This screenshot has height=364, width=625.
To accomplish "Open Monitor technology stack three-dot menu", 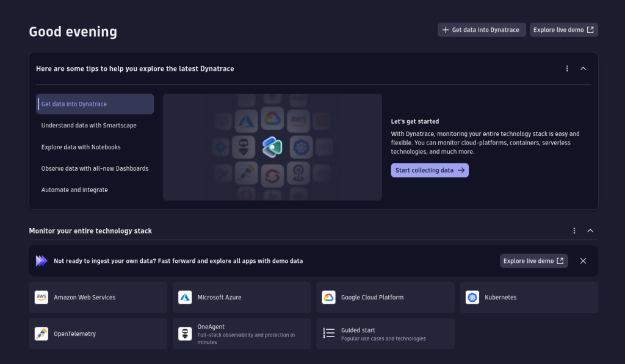I will coord(574,230).
